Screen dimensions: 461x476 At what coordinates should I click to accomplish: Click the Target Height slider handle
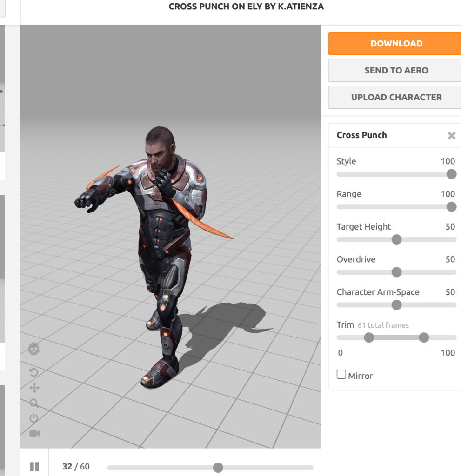coord(396,239)
